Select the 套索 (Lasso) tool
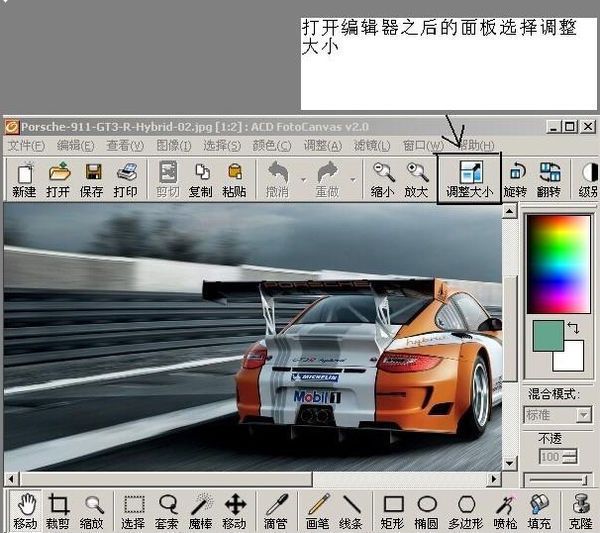Screen dimensions: 600x533 pyautogui.click(x=167, y=511)
